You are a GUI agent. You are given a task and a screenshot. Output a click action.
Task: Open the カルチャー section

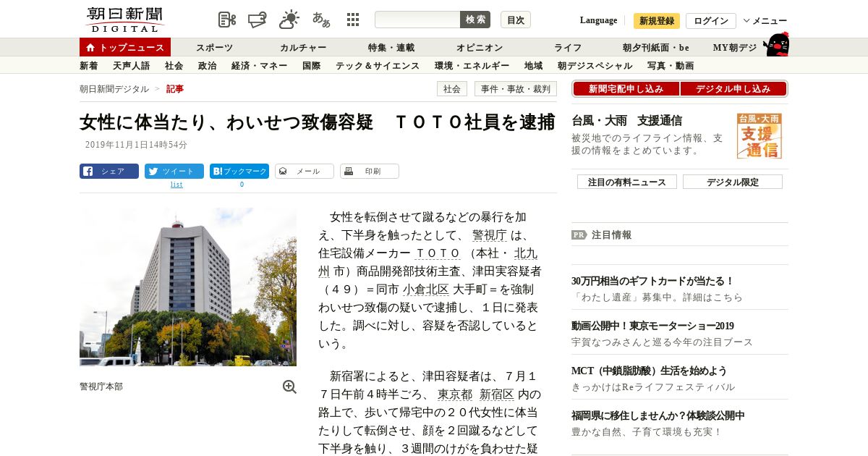[x=303, y=48]
